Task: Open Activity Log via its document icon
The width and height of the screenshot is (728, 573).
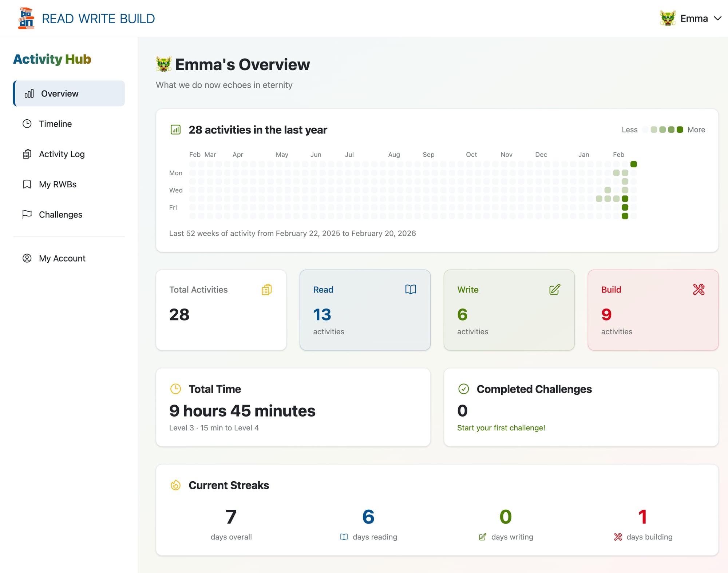Action: (27, 154)
